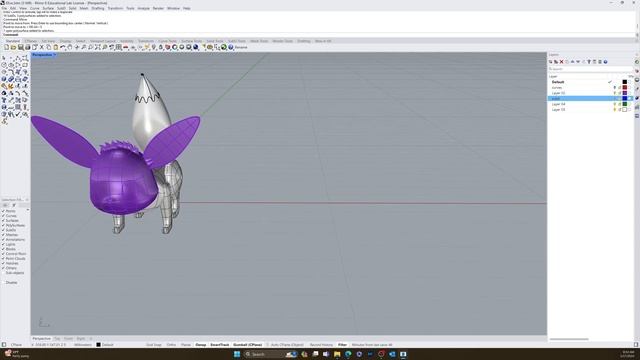640x360 pixels.
Task: Open File Explorer from the taskbar
Action: click(x=337, y=354)
